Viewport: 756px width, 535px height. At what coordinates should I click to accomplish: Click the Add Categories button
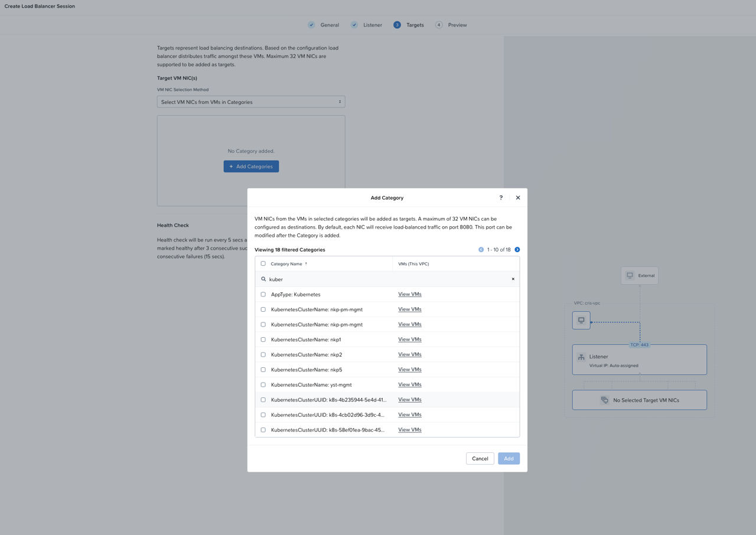click(x=251, y=167)
